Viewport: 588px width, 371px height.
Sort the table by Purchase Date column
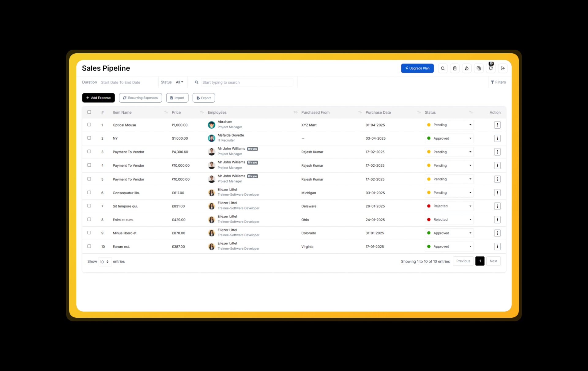tap(419, 112)
